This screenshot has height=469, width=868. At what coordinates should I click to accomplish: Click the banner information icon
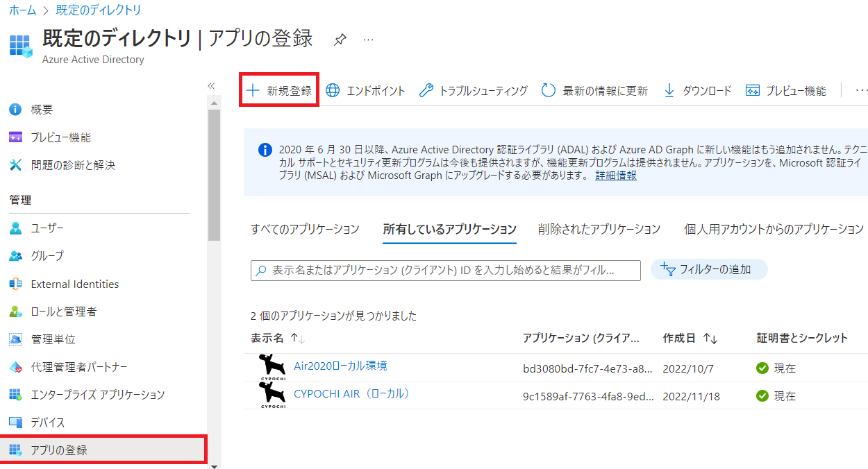(265, 149)
